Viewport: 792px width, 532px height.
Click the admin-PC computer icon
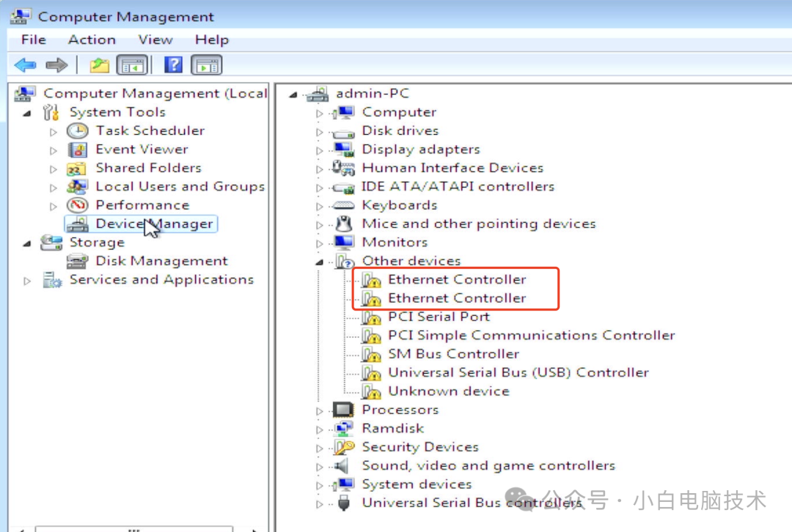click(x=318, y=93)
